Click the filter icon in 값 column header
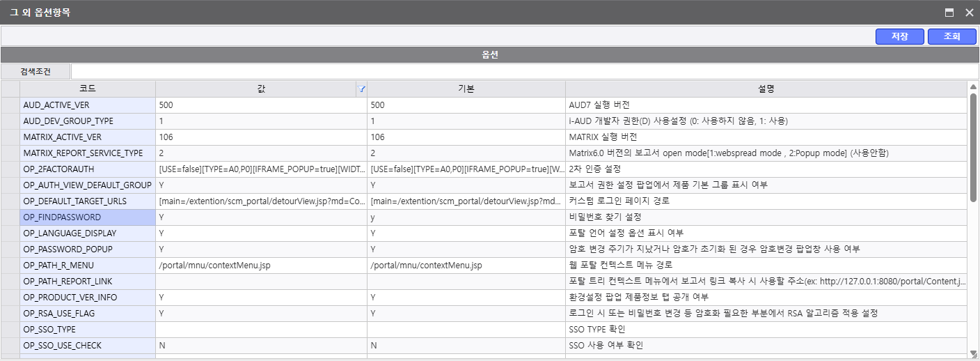Image resolution: width=980 pixels, height=361 pixels. click(361, 89)
